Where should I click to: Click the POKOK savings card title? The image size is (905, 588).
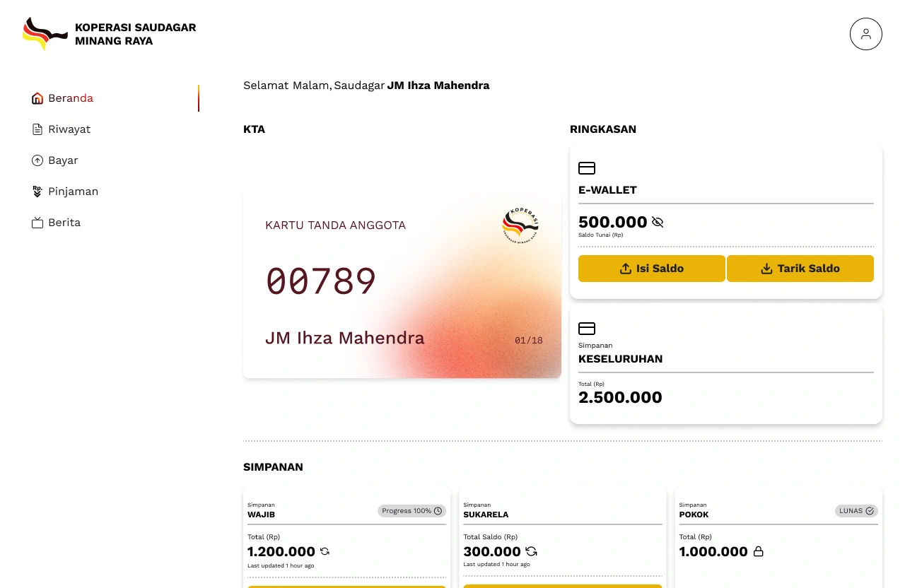(694, 514)
